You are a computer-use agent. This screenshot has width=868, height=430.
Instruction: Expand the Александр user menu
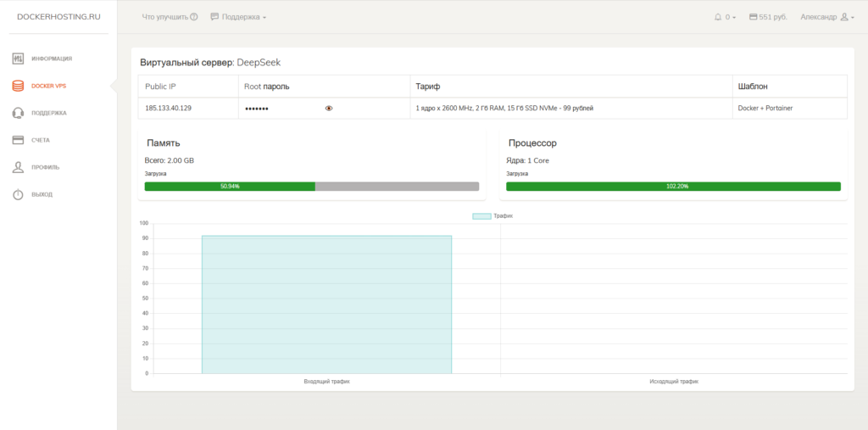click(x=827, y=17)
